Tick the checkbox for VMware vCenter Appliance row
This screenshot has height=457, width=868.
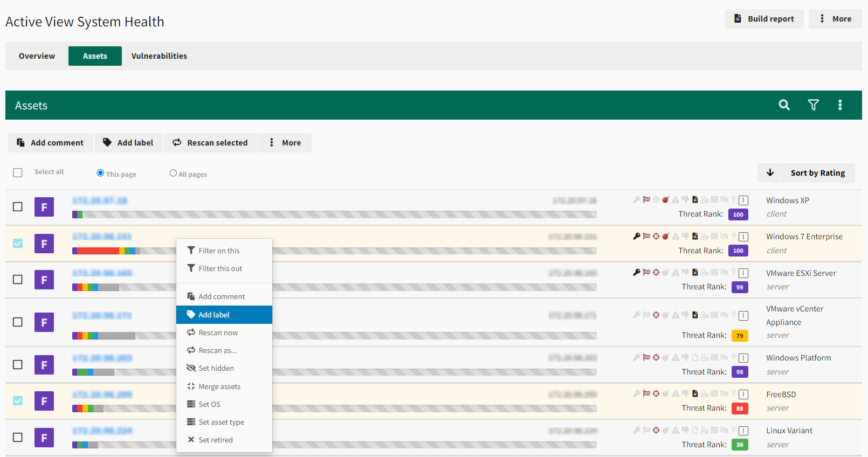(18, 322)
